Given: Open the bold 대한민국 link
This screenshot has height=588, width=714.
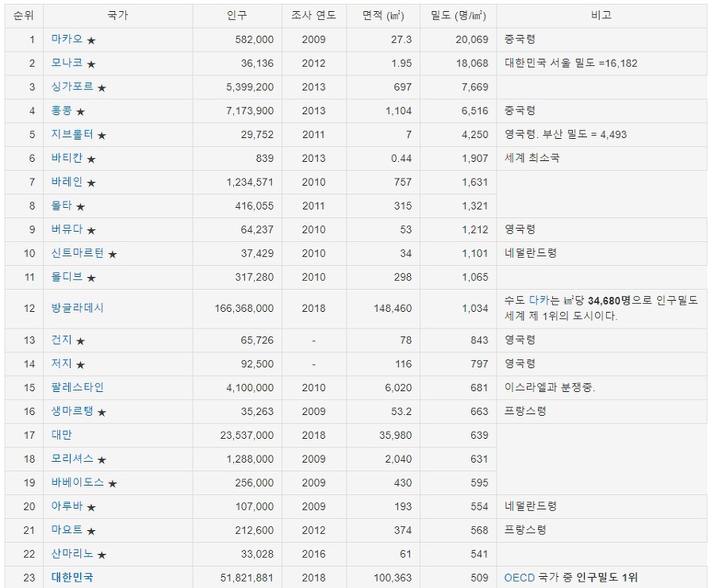Looking at the screenshot, I should (x=72, y=578).
